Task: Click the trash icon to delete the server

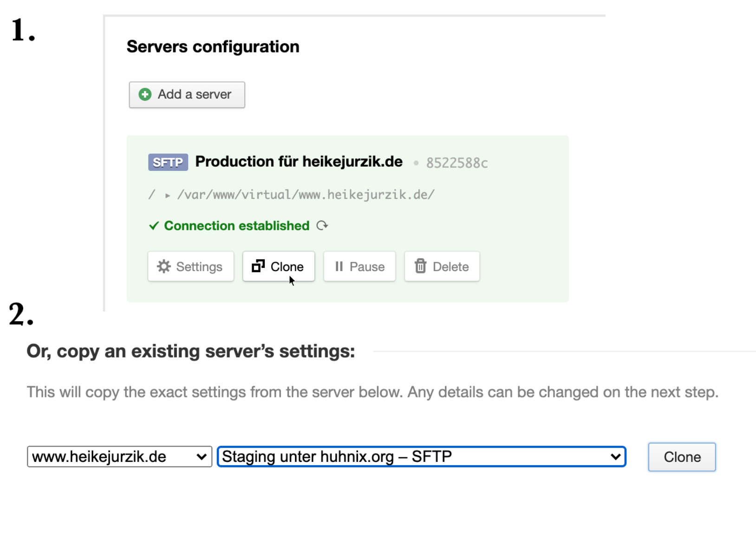Action: [421, 266]
